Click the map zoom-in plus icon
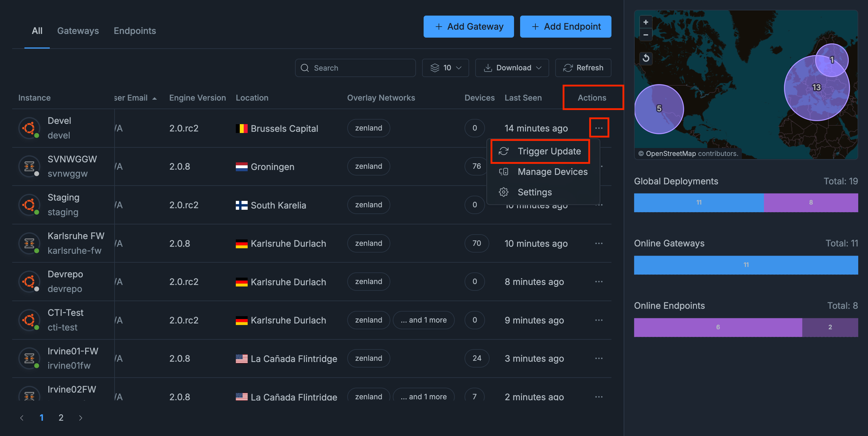868x436 pixels. click(645, 22)
